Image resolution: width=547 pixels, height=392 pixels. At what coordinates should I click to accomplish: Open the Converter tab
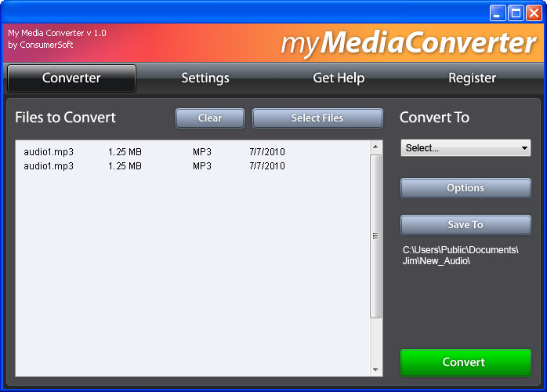[x=71, y=78]
